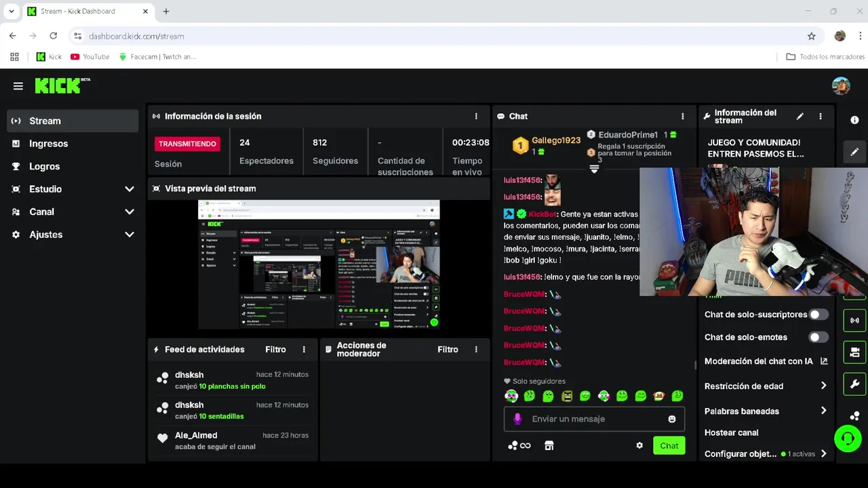The image size is (868, 488).
Task: Toggle Chat de solo-suscriptores
Action: point(818,314)
